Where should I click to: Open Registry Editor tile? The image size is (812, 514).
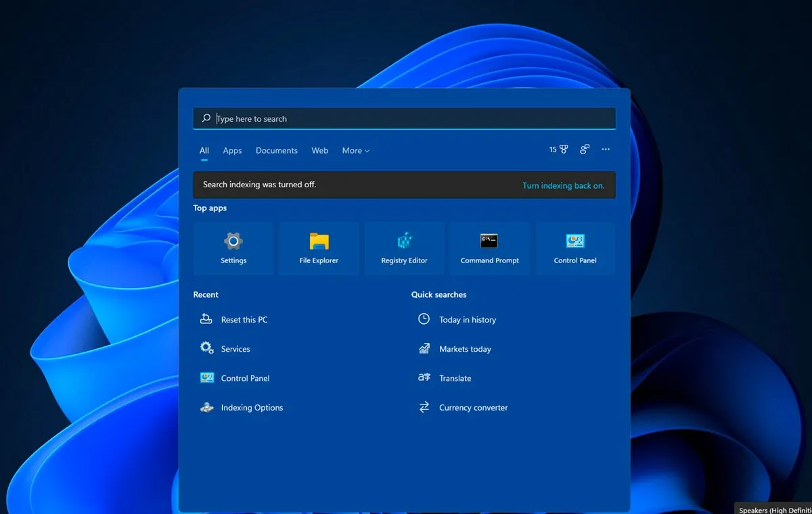[404, 248]
